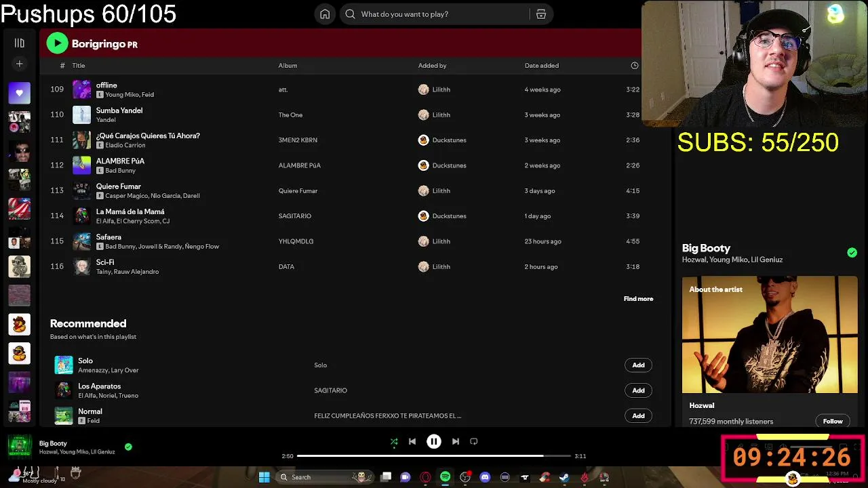The image size is (868, 488).
Task: Skip to the previous track
Action: pos(412,441)
